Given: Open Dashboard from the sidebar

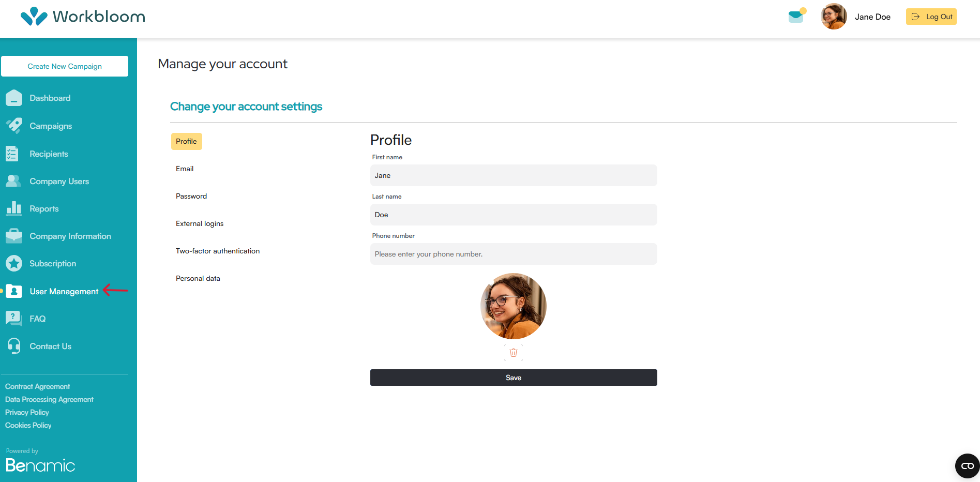Looking at the screenshot, I should pyautogui.click(x=50, y=98).
